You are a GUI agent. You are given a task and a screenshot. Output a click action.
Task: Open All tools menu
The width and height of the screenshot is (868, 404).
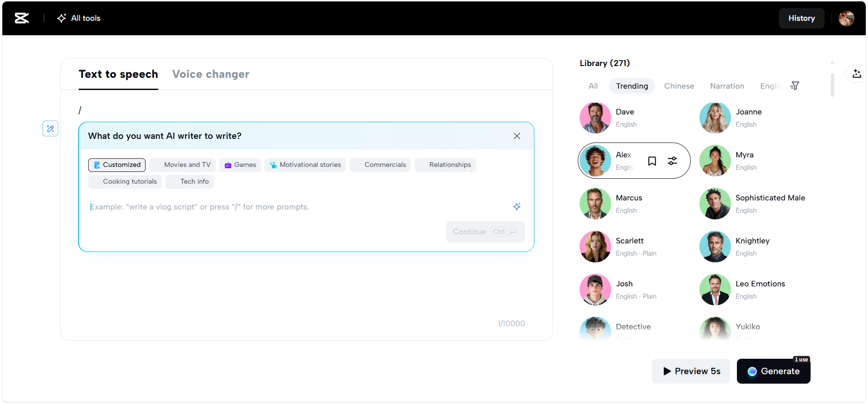[79, 18]
